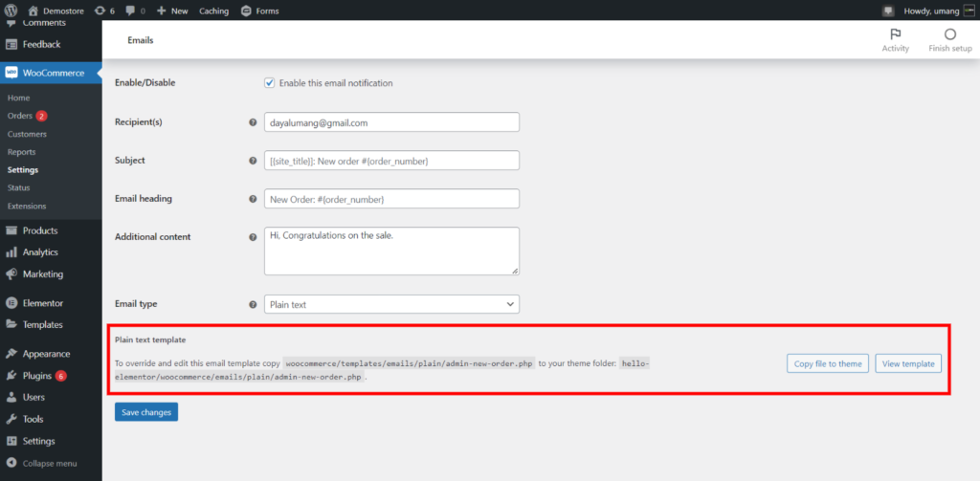Click the Plugins plug icon

click(11, 376)
